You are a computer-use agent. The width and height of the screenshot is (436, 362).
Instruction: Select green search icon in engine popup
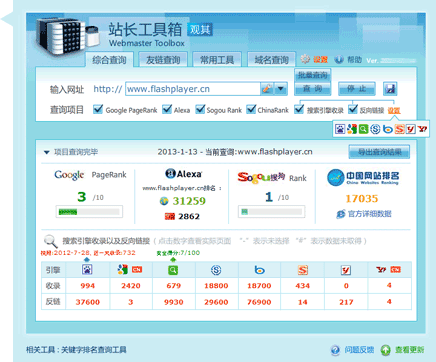pos(364,129)
